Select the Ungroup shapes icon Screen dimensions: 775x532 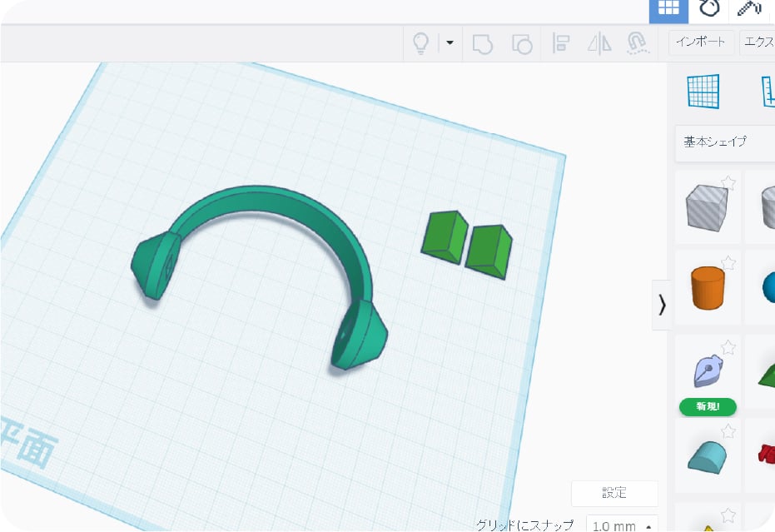click(522, 43)
